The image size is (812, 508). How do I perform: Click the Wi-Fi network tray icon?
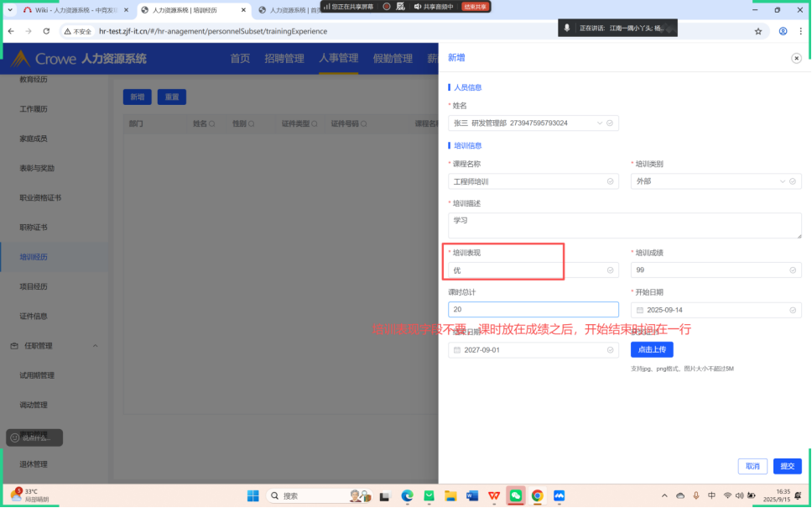coord(727,495)
